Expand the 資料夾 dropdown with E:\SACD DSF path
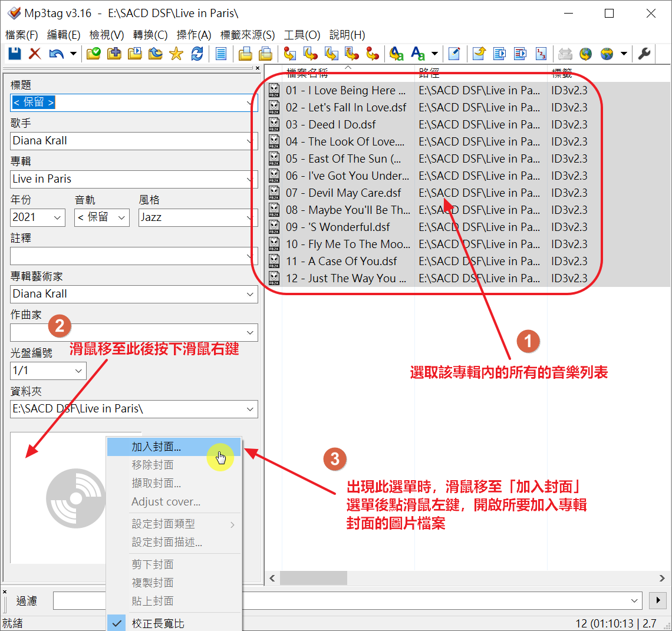Viewport: 672px width, 631px height. click(250, 409)
